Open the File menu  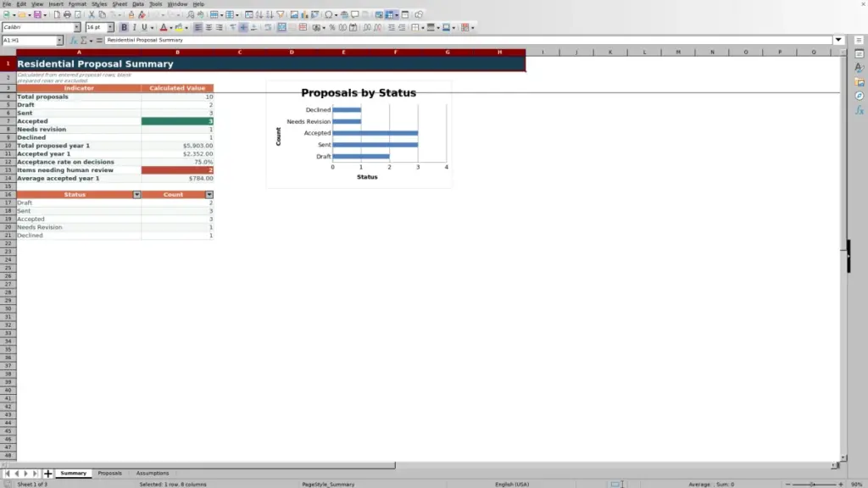coord(7,4)
